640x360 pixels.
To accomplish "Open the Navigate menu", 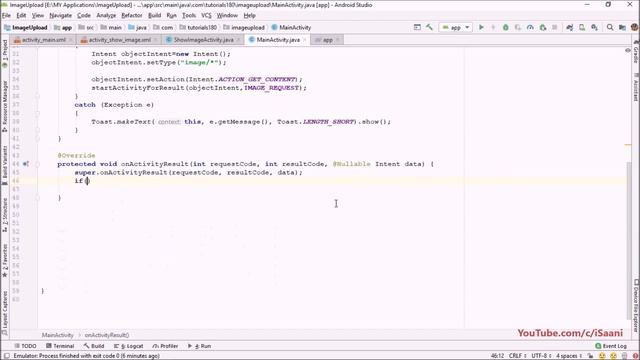I will [60, 16].
